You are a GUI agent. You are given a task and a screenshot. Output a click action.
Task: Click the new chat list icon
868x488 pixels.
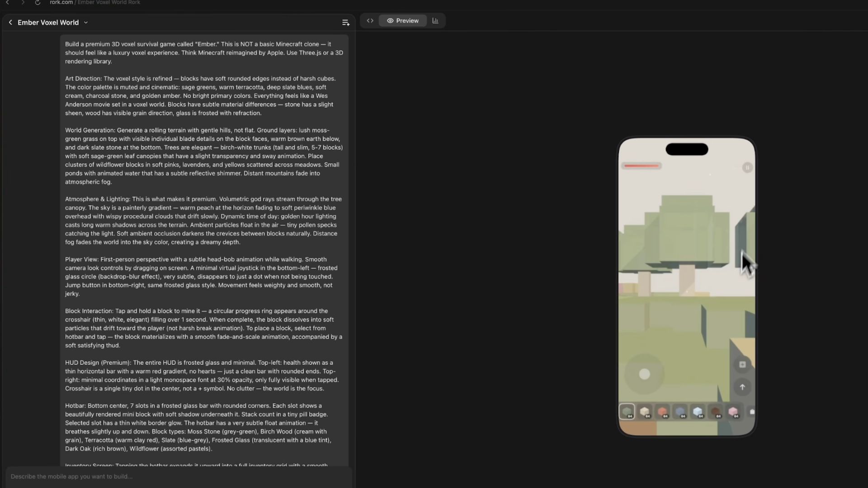[345, 23]
